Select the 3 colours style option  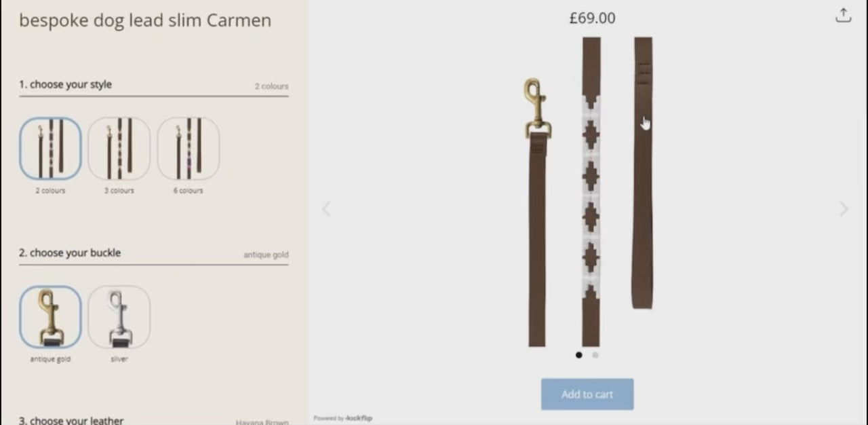click(x=119, y=148)
